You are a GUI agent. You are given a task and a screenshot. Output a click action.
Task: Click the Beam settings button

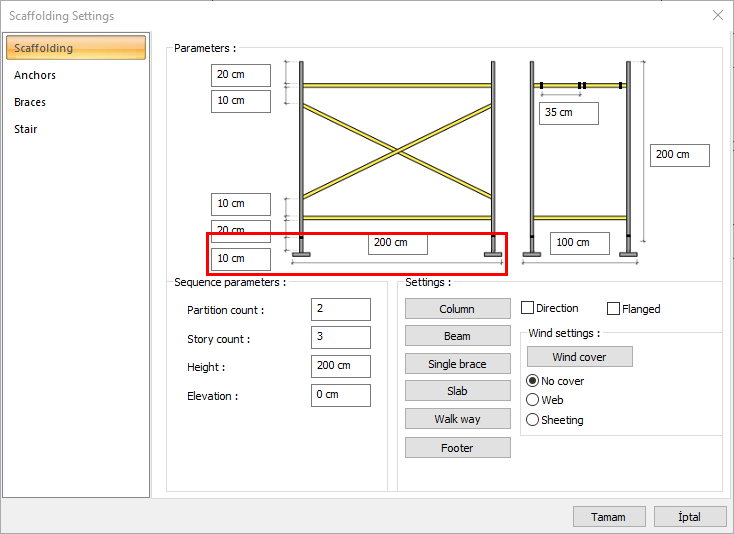click(x=457, y=336)
